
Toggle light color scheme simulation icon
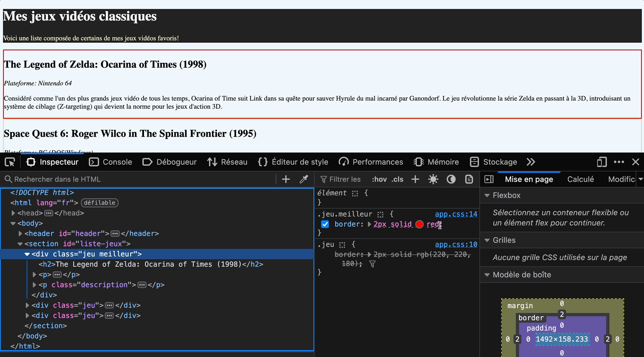433,179
